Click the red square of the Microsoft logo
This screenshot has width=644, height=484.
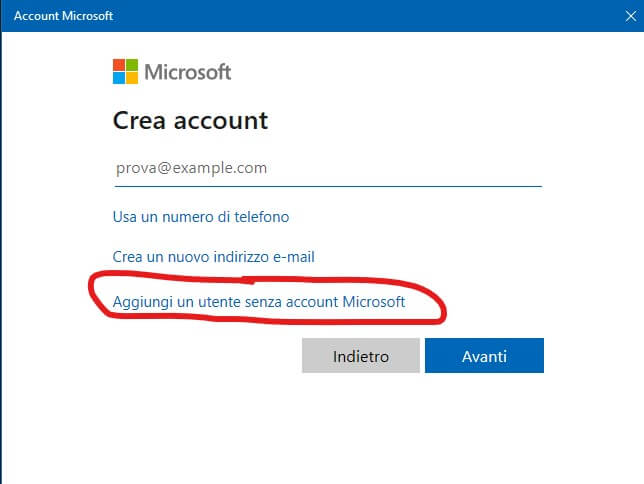(119, 66)
